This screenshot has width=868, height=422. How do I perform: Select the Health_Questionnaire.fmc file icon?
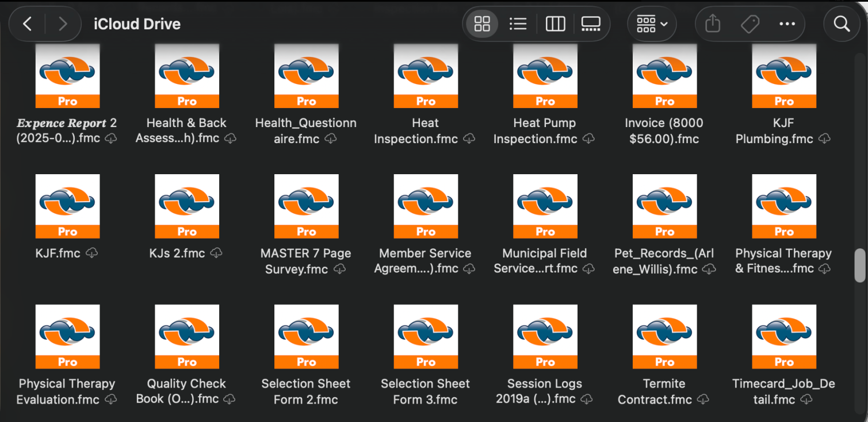[x=306, y=76]
